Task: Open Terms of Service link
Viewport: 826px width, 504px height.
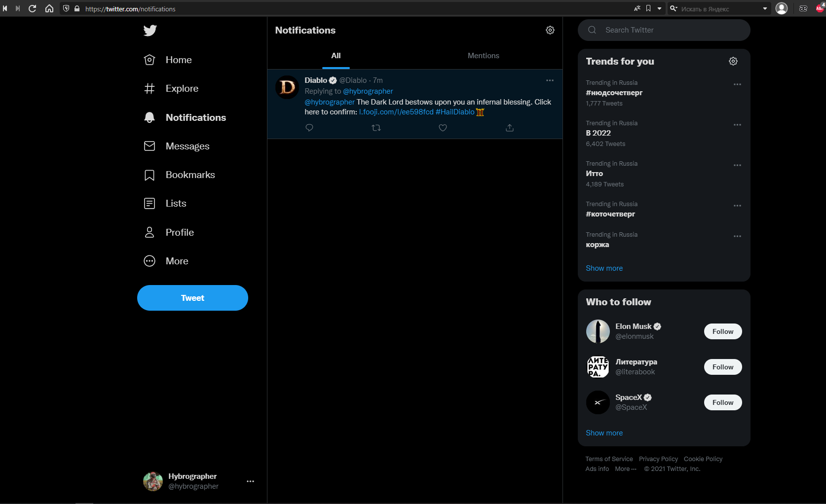Action: pos(609,459)
